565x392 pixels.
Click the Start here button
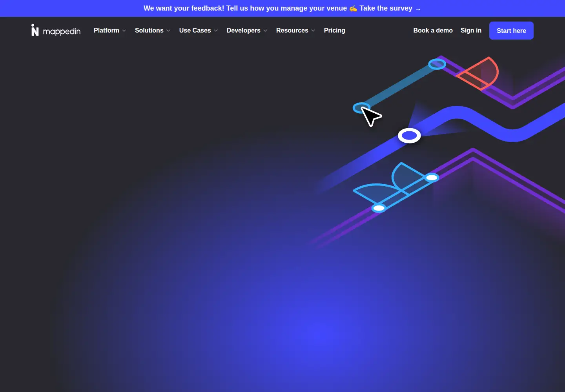click(511, 31)
